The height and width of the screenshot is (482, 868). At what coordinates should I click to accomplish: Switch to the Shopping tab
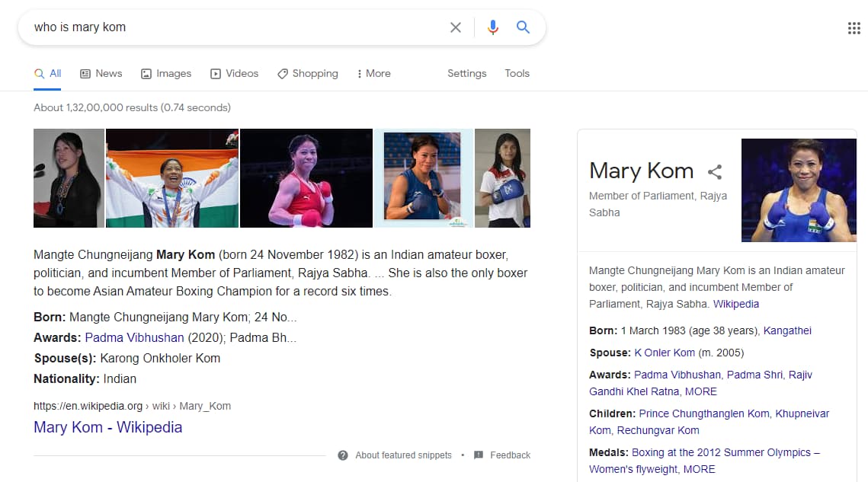(308, 74)
